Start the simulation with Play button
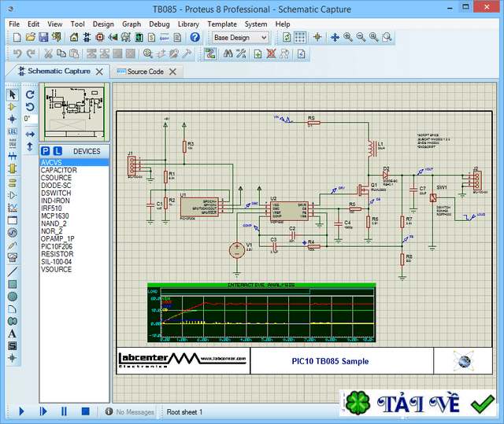504x424 pixels. [21, 411]
